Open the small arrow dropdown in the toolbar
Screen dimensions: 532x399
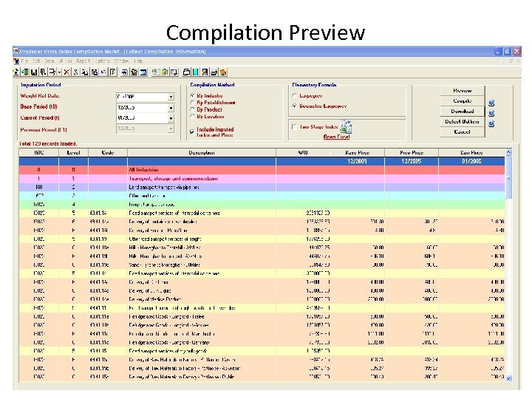coord(59,72)
